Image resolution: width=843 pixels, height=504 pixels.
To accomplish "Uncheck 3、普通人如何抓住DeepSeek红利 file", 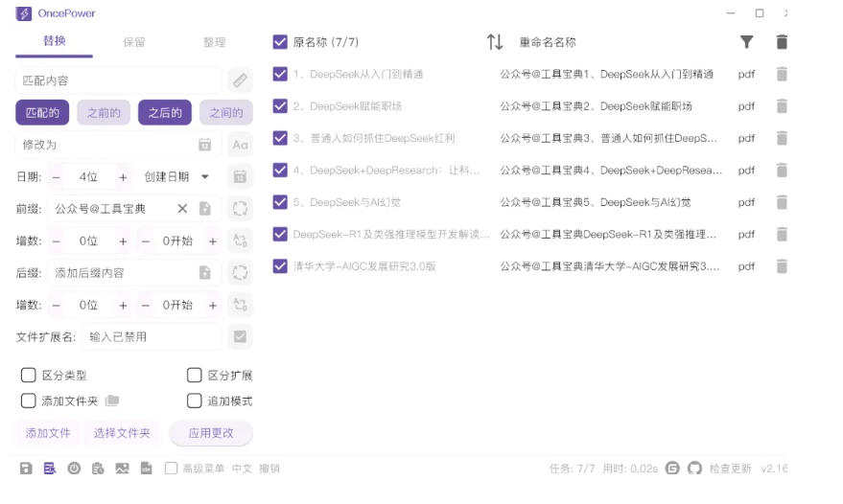I will pyautogui.click(x=280, y=138).
